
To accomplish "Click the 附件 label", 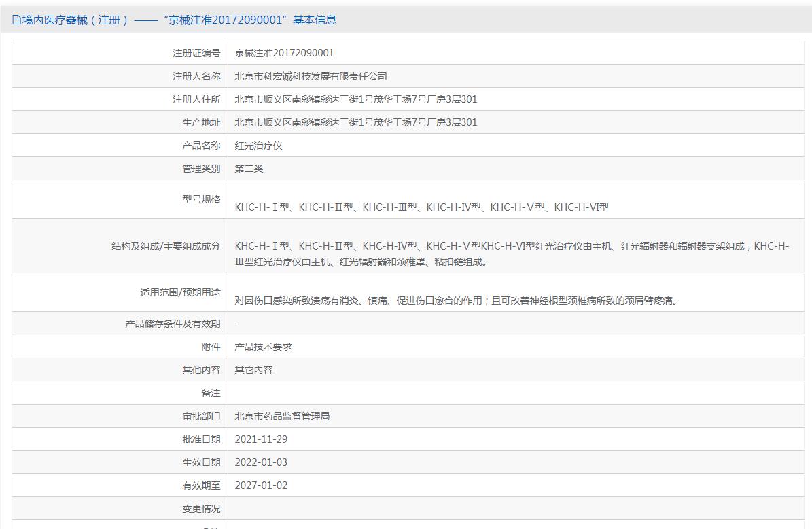I will pos(211,347).
